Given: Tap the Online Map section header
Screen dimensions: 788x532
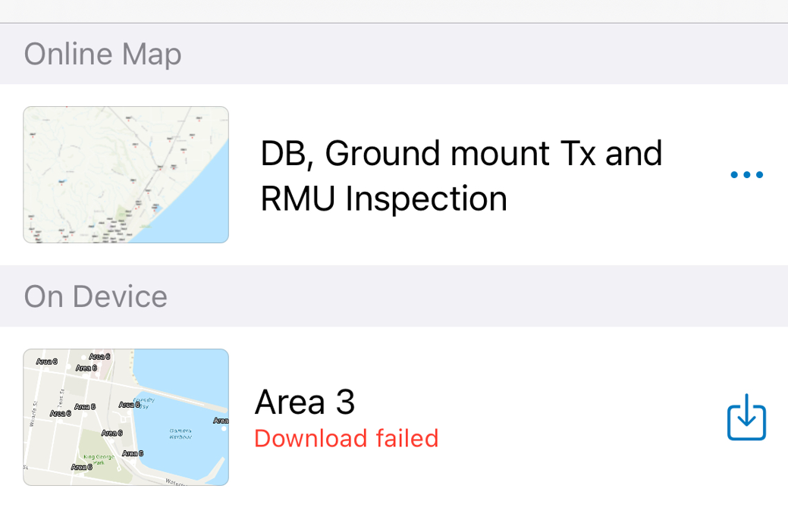Looking at the screenshot, I should pos(102,54).
